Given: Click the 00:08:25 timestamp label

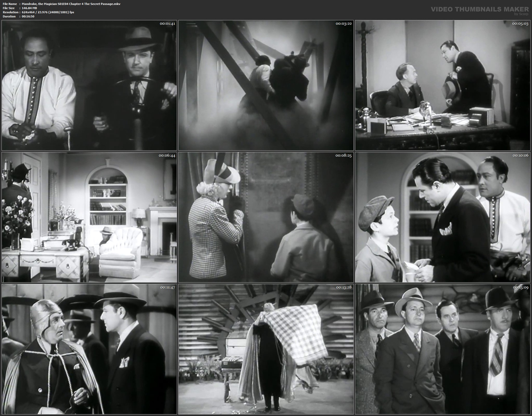Looking at the screenshot, I should 343,156.
